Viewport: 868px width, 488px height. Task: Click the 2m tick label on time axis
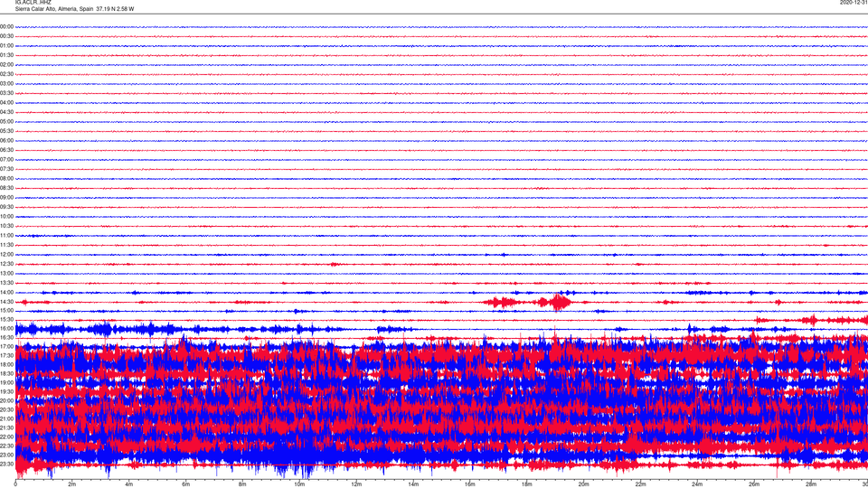(72, 484)
